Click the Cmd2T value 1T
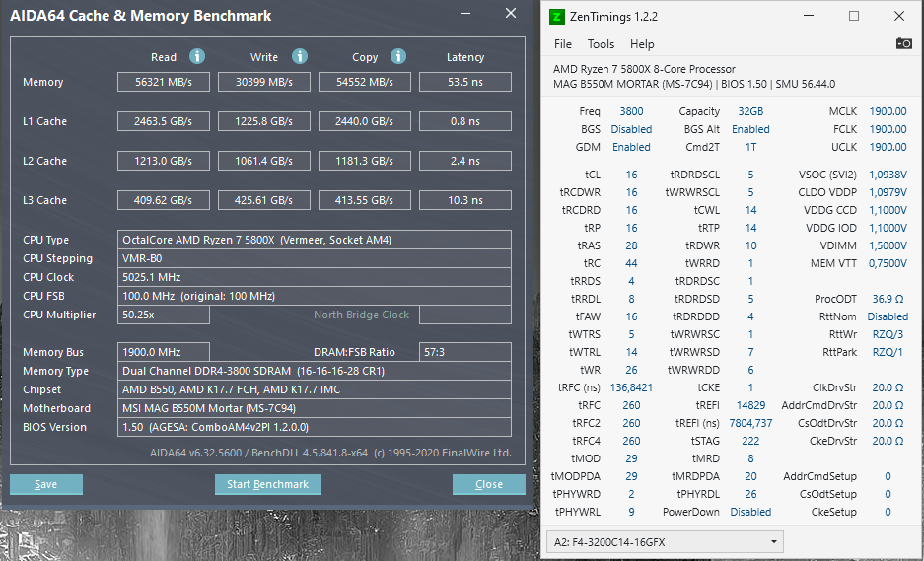Screen dimensions: 924x561 coord(750,147)
